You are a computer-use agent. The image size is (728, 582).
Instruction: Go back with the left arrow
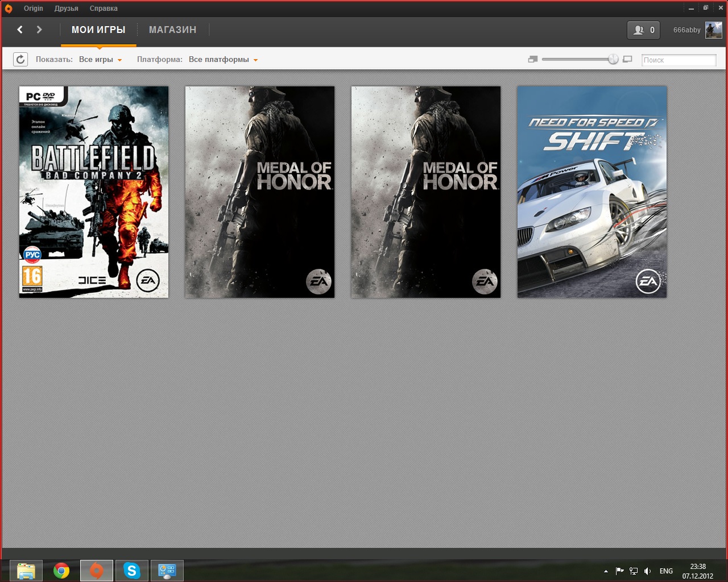pos(20,30)
